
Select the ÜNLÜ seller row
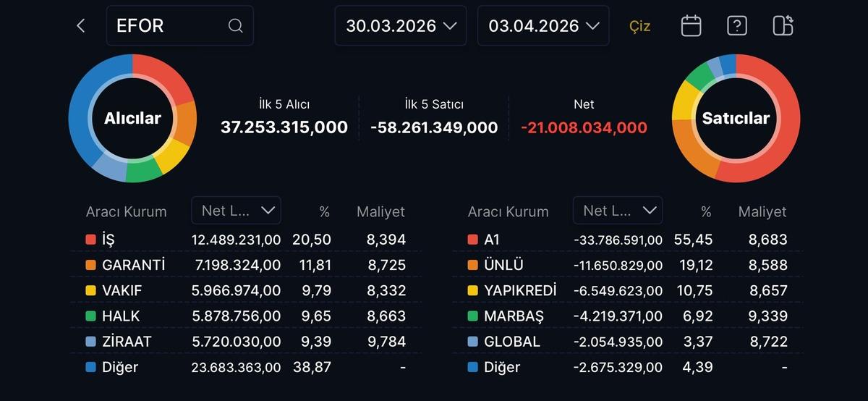627,266
